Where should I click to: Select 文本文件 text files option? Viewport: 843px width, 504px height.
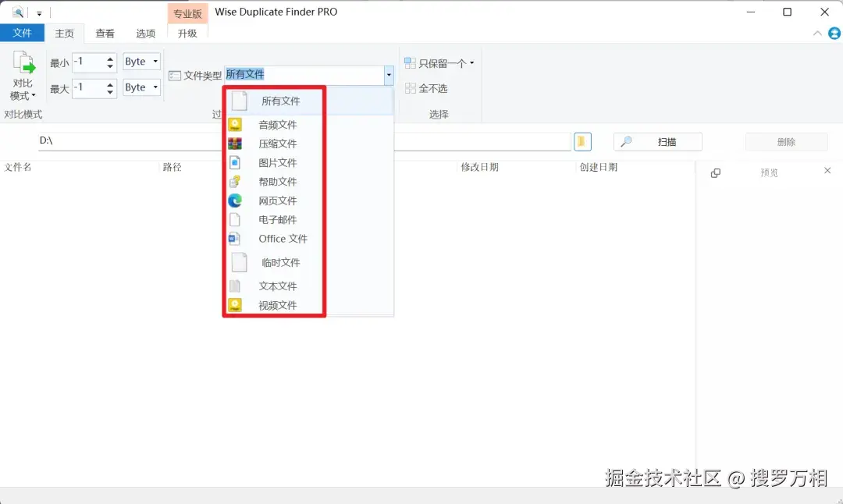tap(310, 286)
